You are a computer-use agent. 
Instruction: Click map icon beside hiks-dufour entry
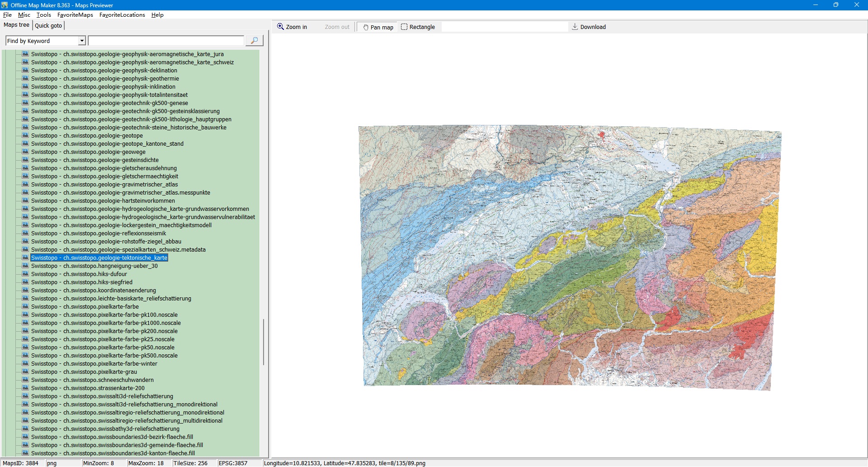pos(25,274)
